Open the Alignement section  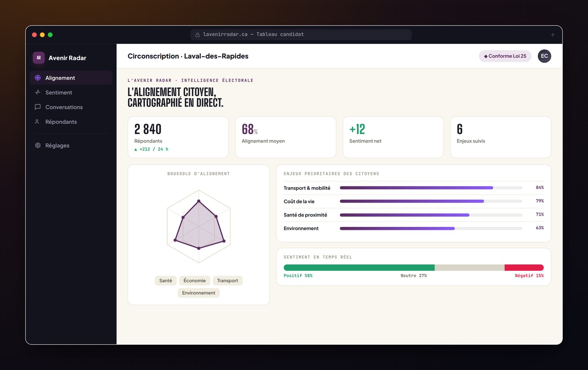click(71, 78)
